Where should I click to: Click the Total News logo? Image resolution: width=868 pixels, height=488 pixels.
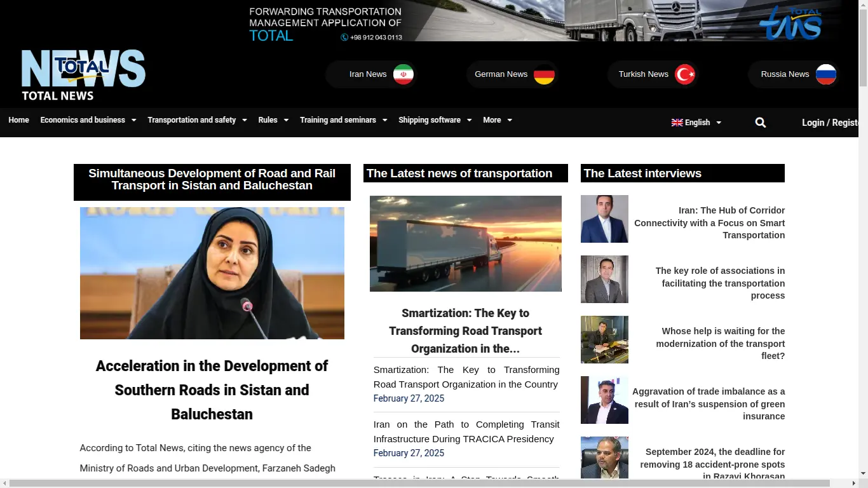click(83, 75)
